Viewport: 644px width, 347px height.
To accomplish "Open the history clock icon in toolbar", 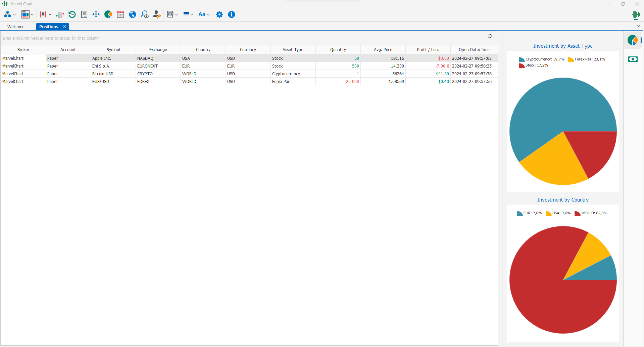I will tap(72, 14).
